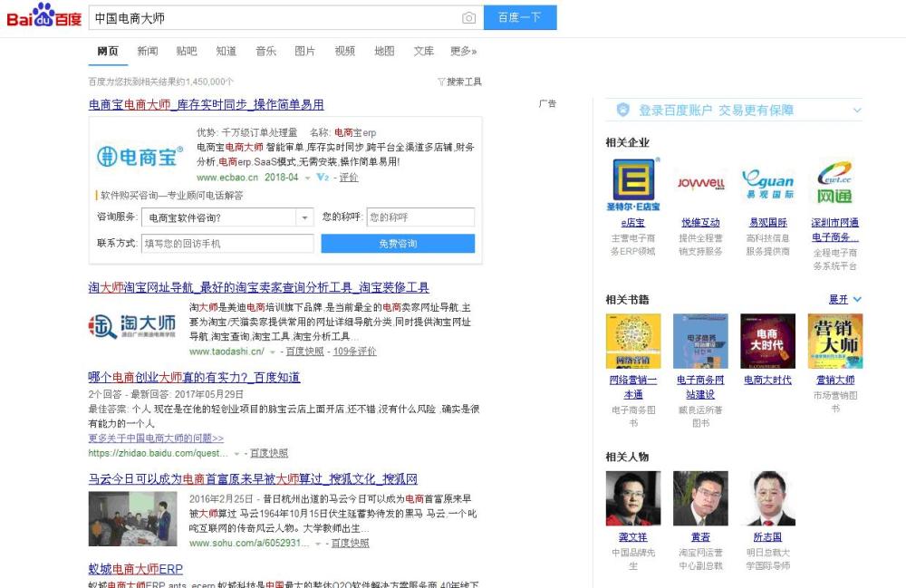The height and width of the screenshot is (588, 906).
Task: Open 电商大时代 book cover
Action: coord(768,341)
